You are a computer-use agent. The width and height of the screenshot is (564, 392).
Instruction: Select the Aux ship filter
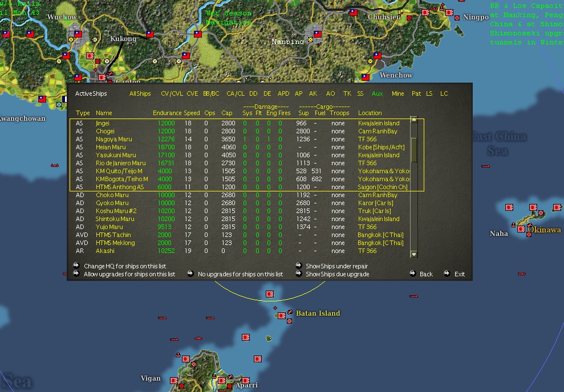tap(378, 93)
